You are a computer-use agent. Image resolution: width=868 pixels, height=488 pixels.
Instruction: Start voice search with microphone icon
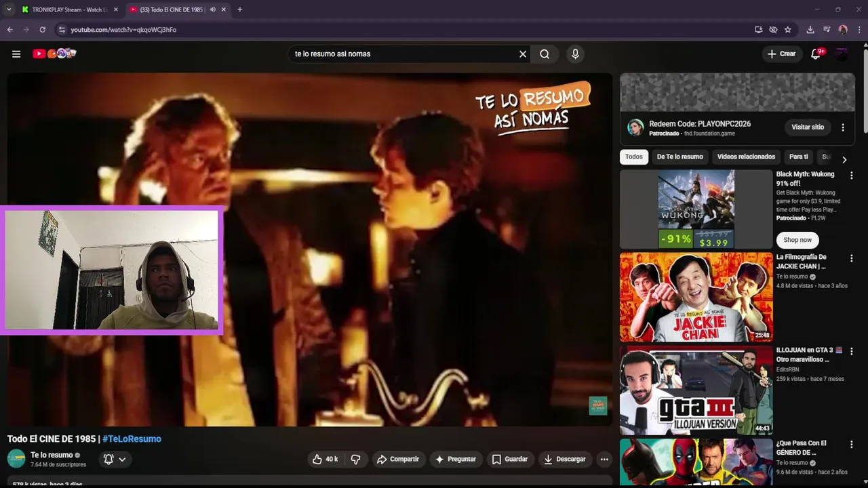click(575, 54)
